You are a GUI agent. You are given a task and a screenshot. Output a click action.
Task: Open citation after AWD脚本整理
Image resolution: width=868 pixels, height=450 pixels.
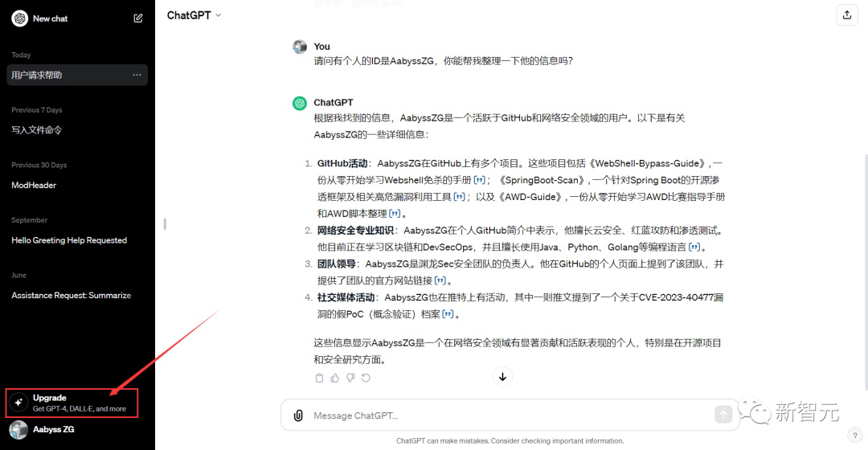pyautogui.click(x=395, y=213)
